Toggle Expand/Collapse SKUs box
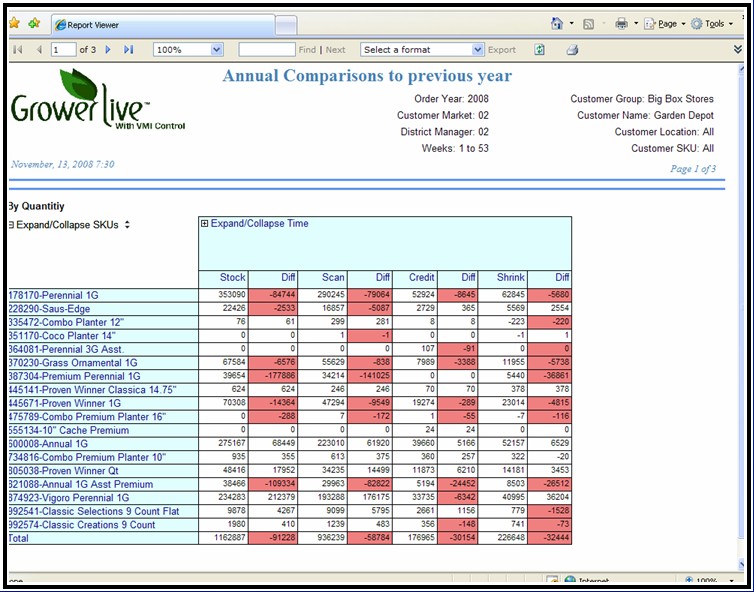This screenshot has height=592, width=754. [x=11, y=225]
